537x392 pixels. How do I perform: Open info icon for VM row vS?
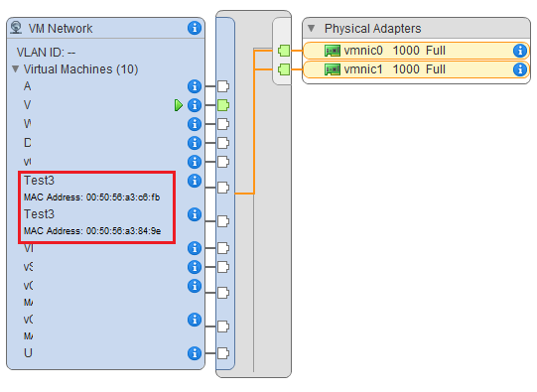(x=195, y=267)
